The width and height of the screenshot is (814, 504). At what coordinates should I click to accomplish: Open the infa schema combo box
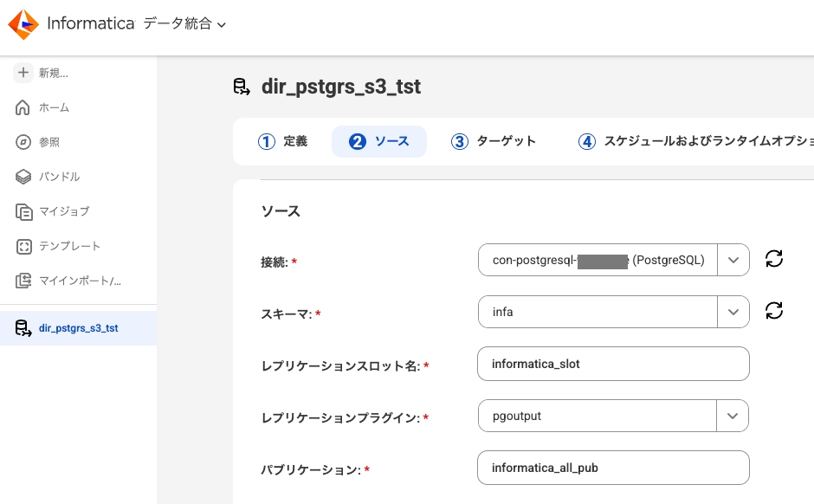(x=614, y=312)
